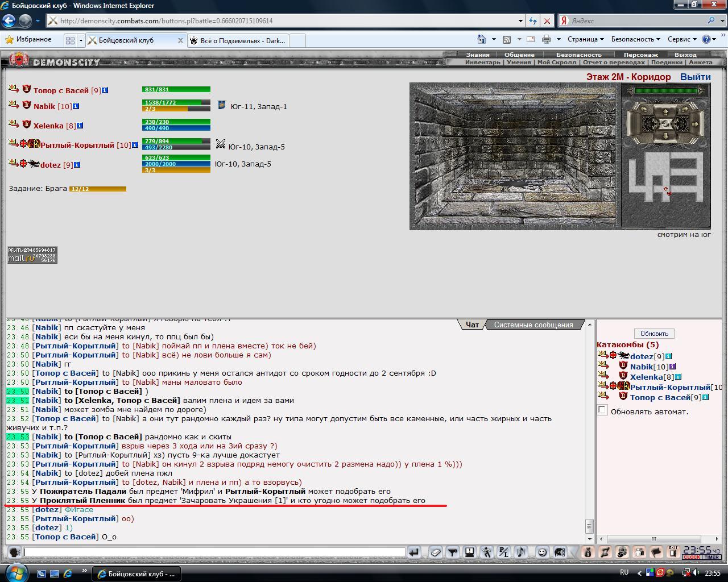Screen dimensions: 728x582
Task: Click browser Stop button
Action: coord(547,20)
